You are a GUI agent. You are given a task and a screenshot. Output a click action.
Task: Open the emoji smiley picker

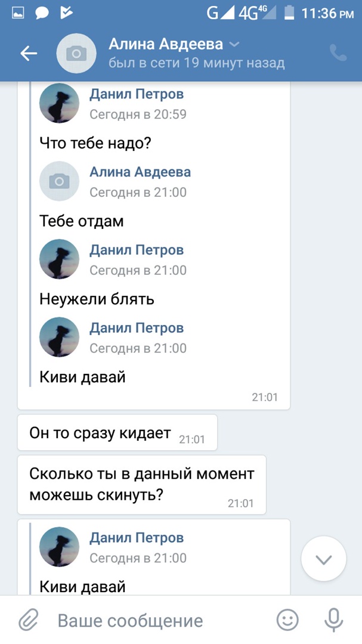[287, 620]
